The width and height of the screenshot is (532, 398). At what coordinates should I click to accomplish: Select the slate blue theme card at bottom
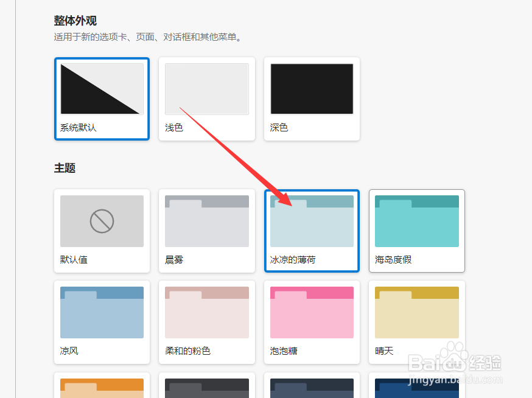pyautogui.click(x=312, y=385)
